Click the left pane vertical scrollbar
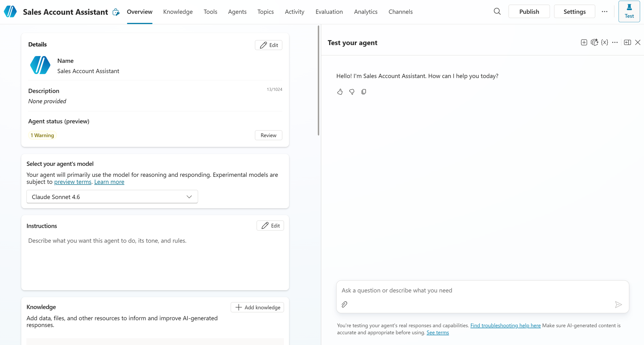 click(x=318, y=81)
